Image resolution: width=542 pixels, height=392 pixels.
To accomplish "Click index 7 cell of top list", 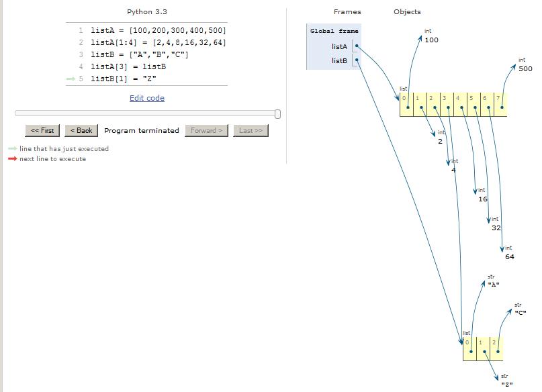I will (500, 104).
